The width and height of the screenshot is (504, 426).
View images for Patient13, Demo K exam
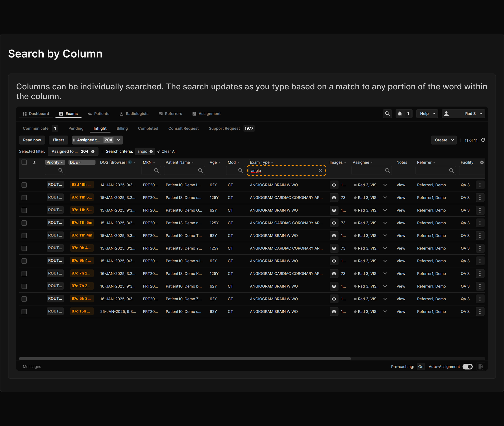click(334, 274)
